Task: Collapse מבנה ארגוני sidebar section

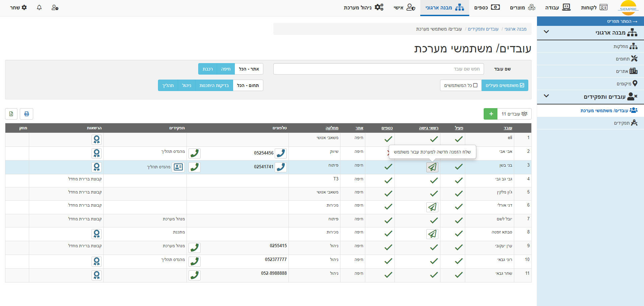Action: tap(546, 32)
